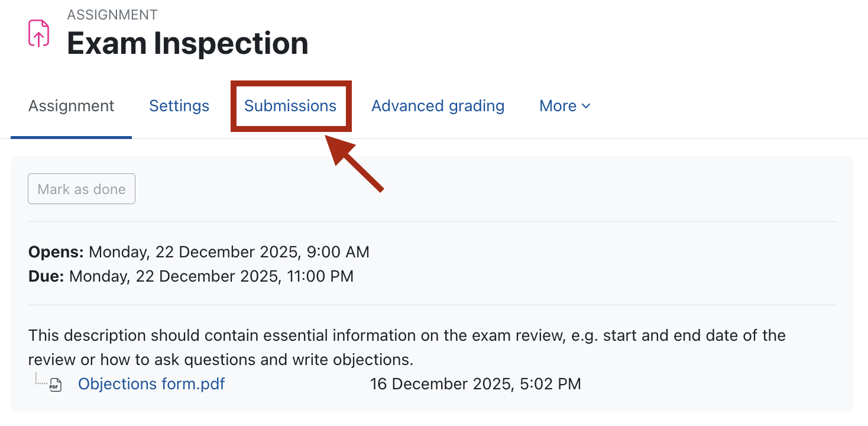Click the bold Opens: label
This screenshot has height=426, width=868.
(x=56, y=252)
